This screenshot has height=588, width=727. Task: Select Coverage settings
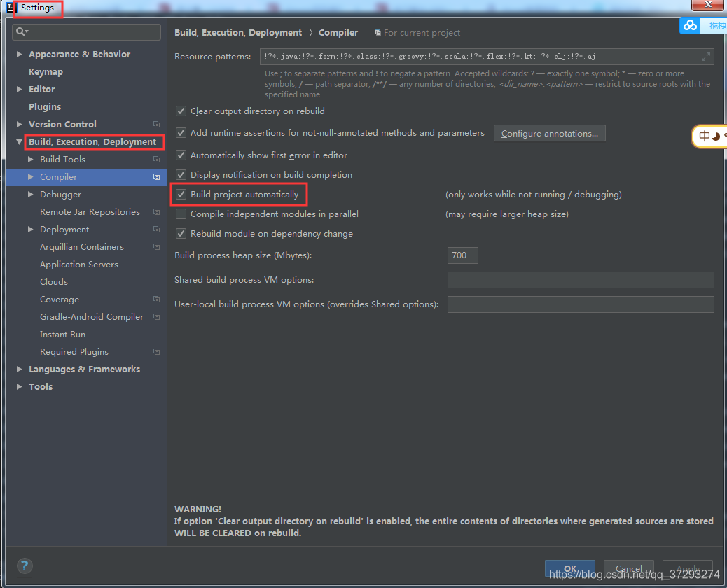[x=60, y=300]
